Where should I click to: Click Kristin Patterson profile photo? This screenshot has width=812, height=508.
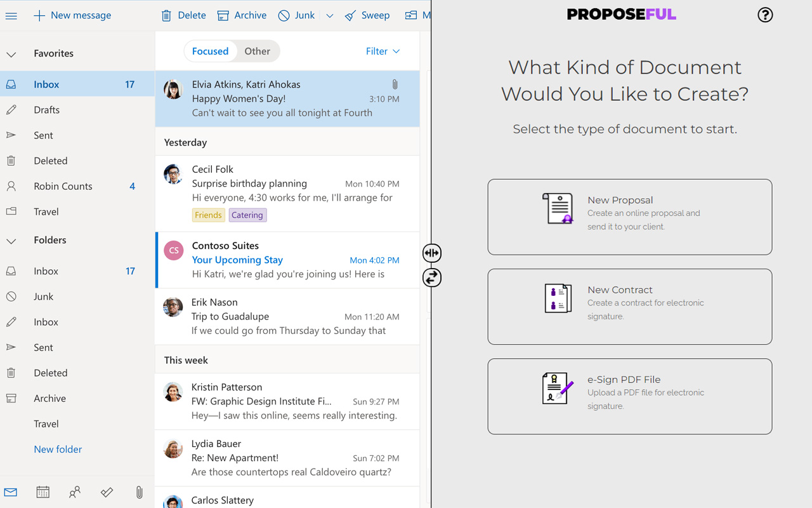click(x=173, y=392)
